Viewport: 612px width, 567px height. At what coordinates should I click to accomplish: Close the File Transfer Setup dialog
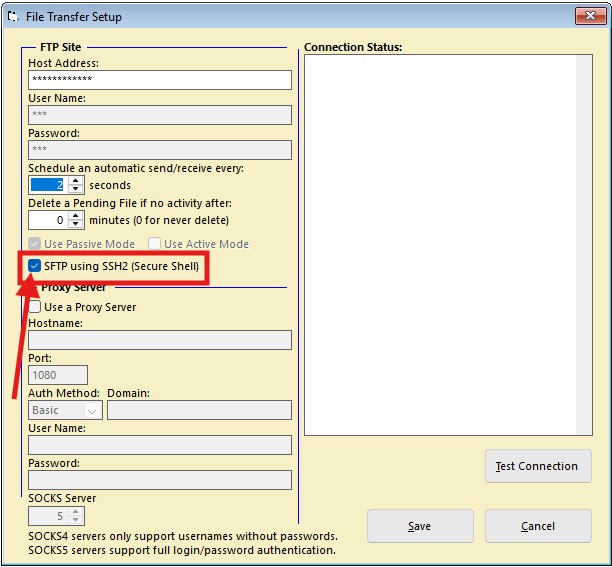[590, 16]
